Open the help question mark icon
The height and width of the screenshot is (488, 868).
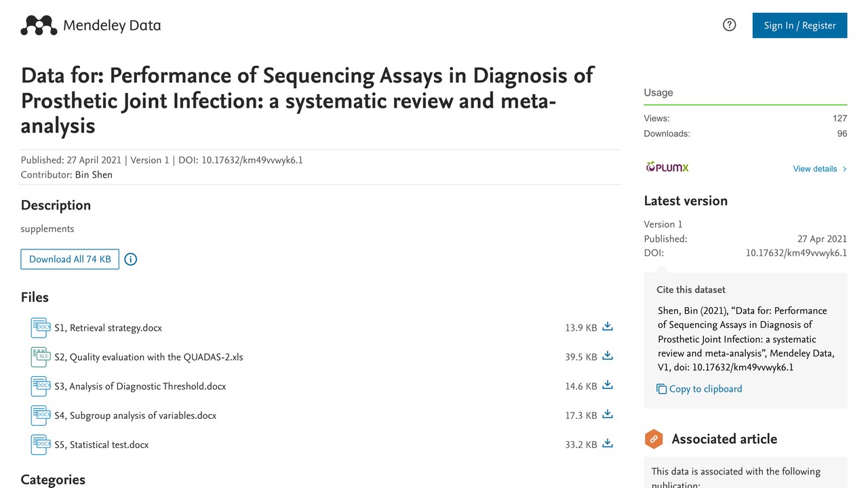pos(730,25)
